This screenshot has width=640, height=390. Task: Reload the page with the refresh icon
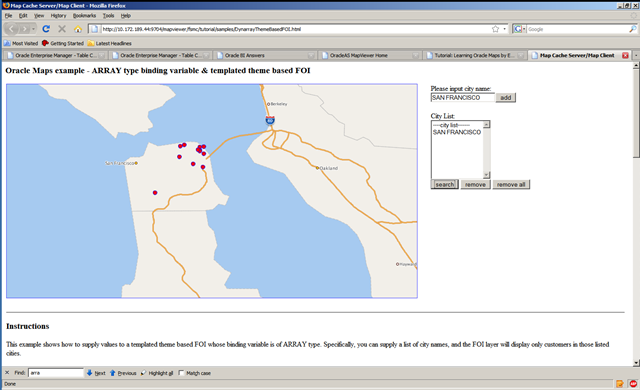[46, 29]
